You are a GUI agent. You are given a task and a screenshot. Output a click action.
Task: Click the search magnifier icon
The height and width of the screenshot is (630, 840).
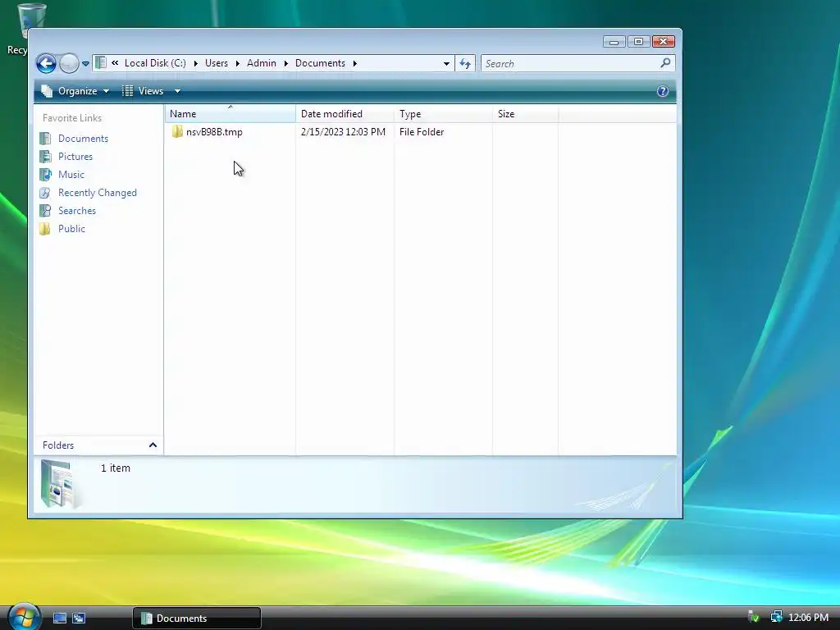point(665,62)
